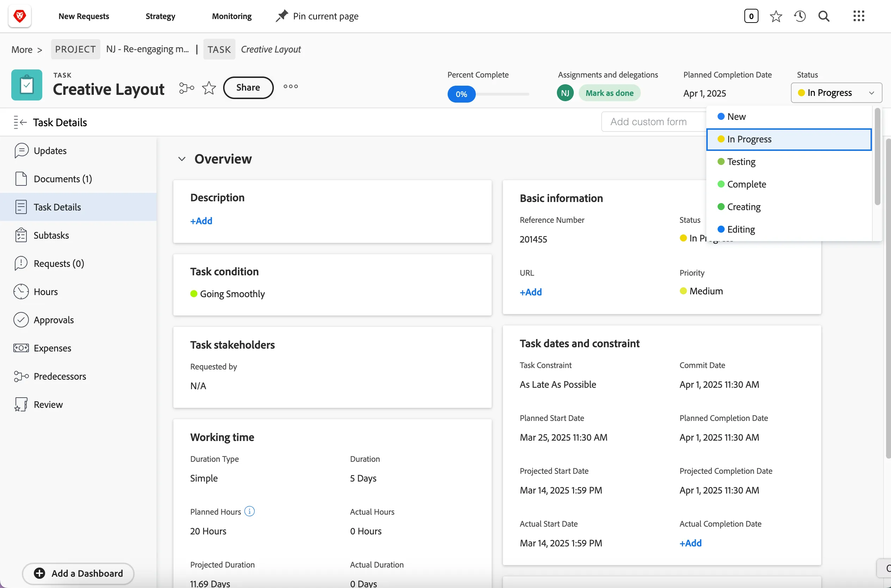Open Approvals section in sidebar

click(x=78, y=320)
